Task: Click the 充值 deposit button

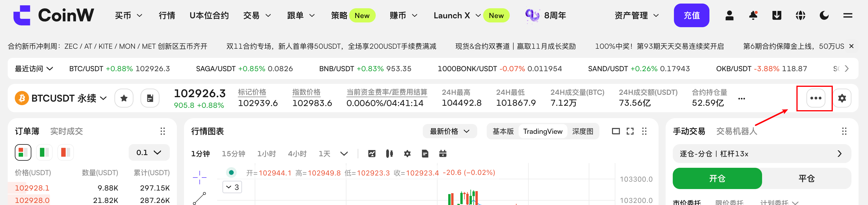Action: [x=691, y=15]
